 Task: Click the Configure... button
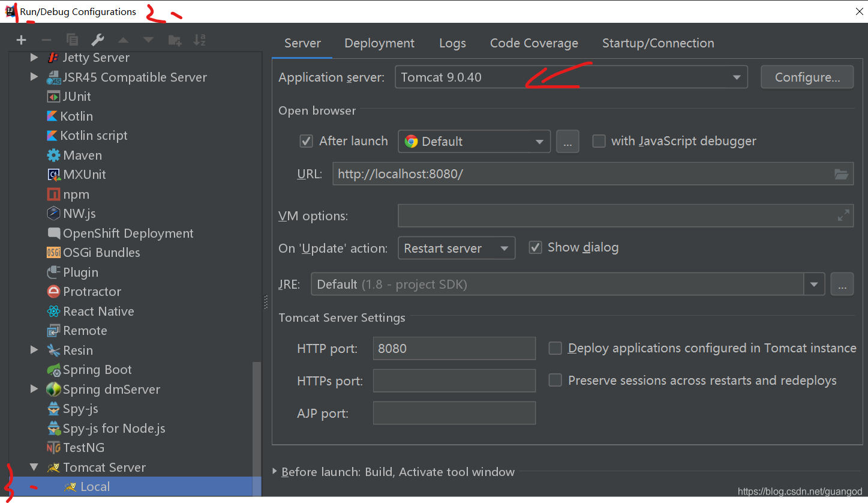(x=807, y=77)
